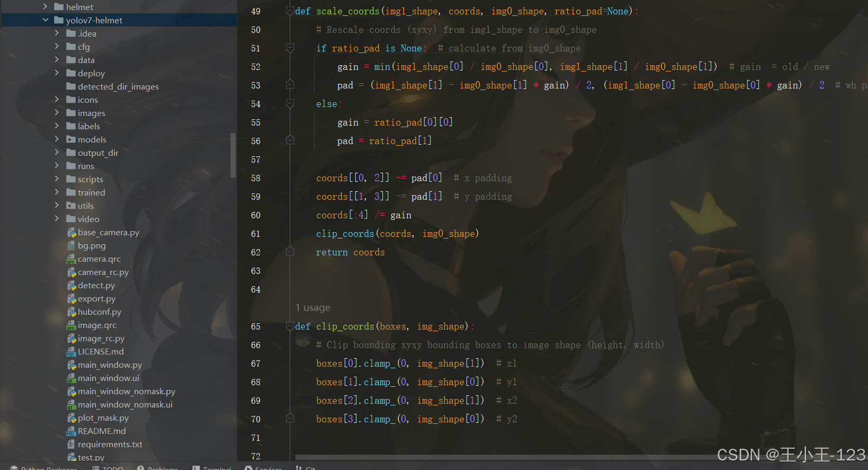This screenshot has width=868, height=470.
Task: Expand the .idea folder
Action: pyautogui.click(x=57, y=33)
